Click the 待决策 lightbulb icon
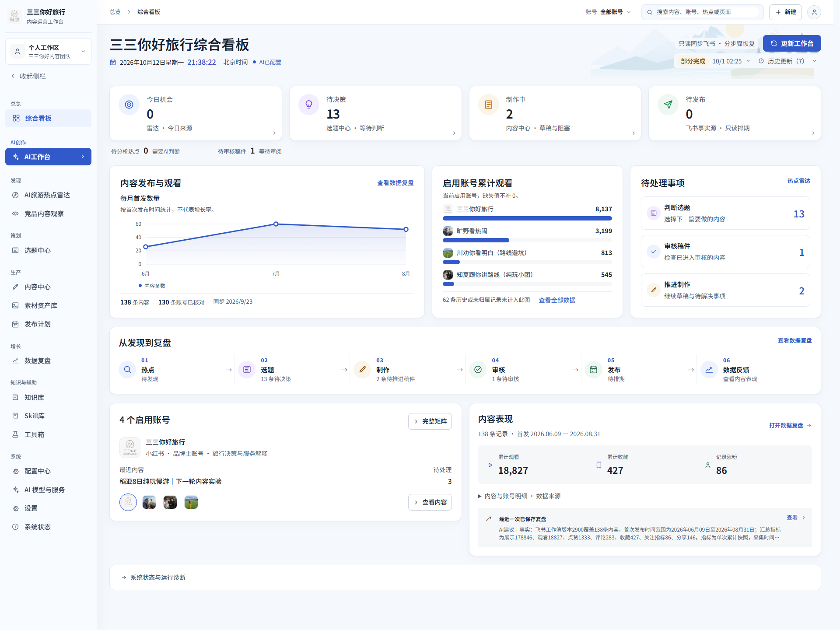Viewport: 840px width, 630px height. click(309, 105)
